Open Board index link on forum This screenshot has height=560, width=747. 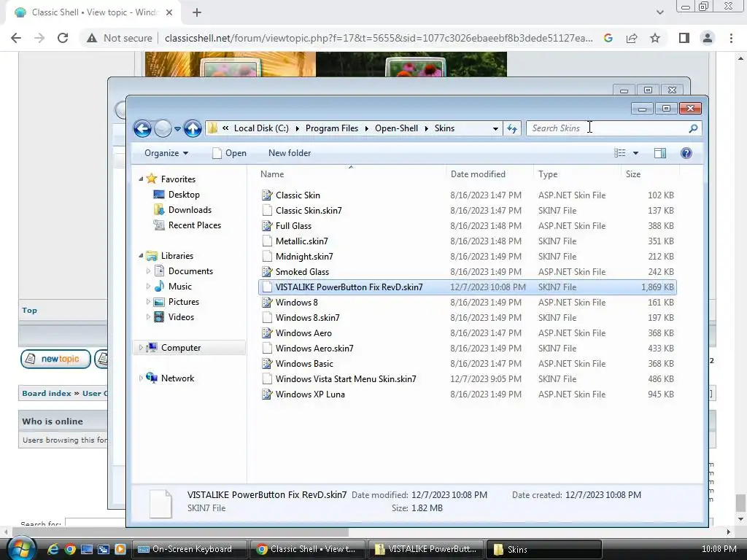(x=46, y=393)
